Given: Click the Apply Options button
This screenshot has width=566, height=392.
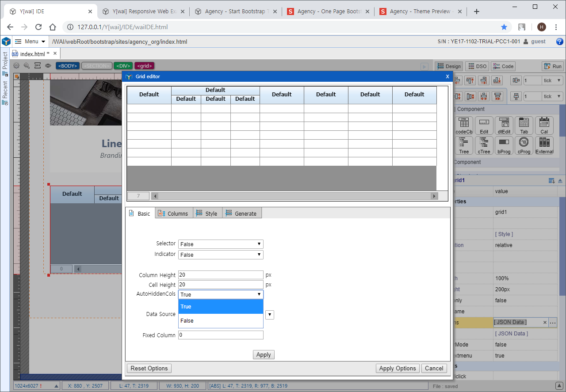Looking at the screenshot, I should point(397,368).
